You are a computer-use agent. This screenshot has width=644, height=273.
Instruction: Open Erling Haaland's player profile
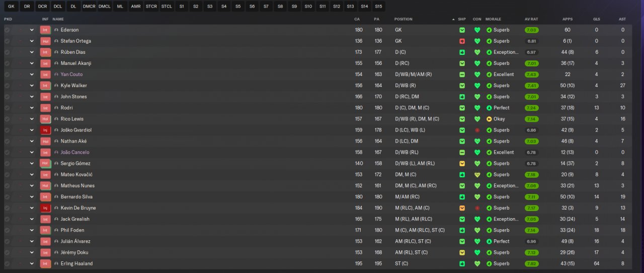coord(76,263)
